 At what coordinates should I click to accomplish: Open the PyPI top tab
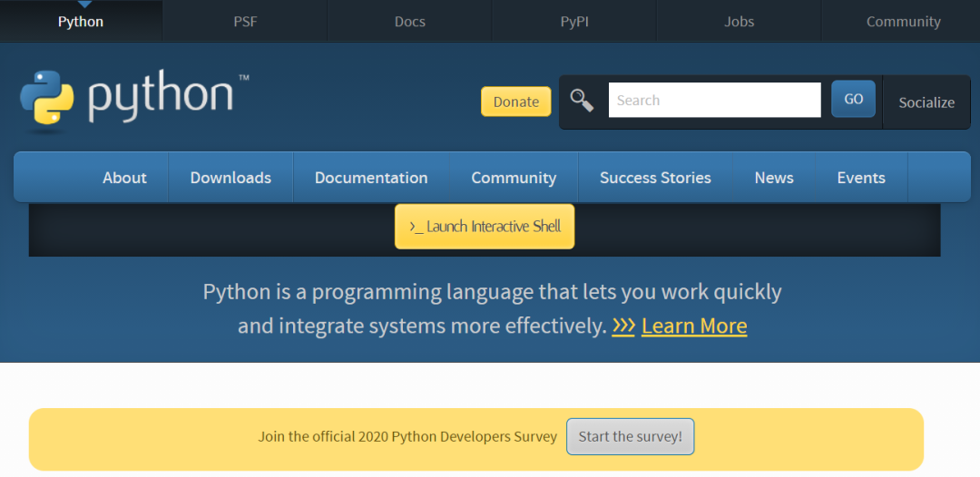[x=574, y=22]
